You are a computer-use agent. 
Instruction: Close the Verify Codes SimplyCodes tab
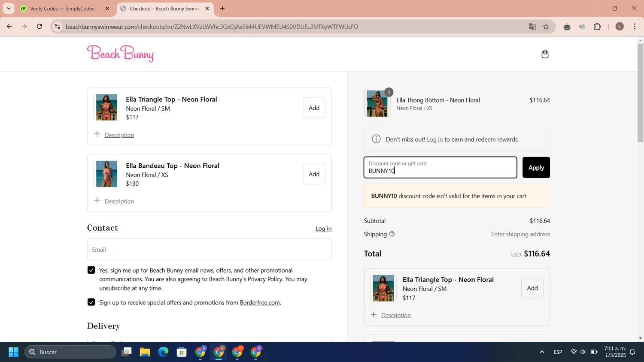(x=107, y=9)
